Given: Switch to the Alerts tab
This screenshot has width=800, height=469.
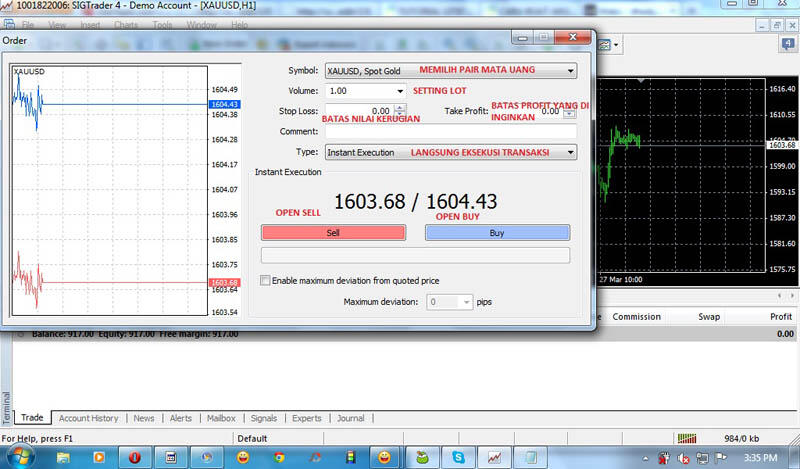Looking at the screenshot, I should (x=181, y=418).
